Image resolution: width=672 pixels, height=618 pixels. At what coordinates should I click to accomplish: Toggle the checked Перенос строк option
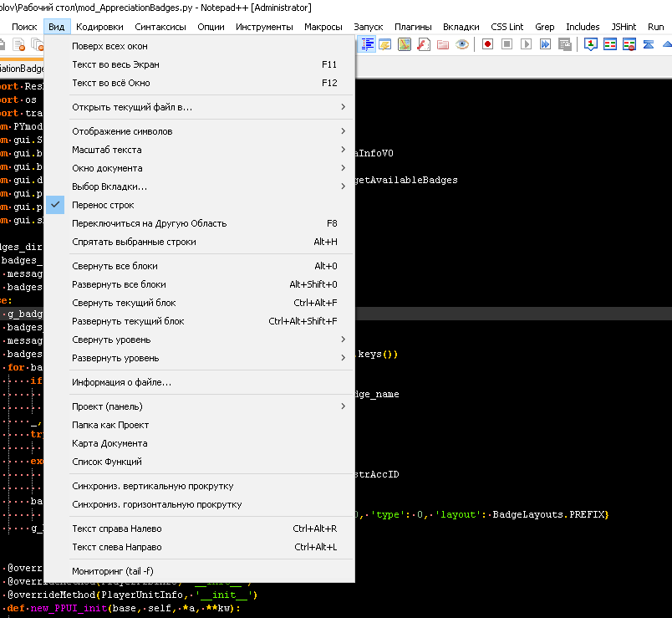tap(199, 205)
